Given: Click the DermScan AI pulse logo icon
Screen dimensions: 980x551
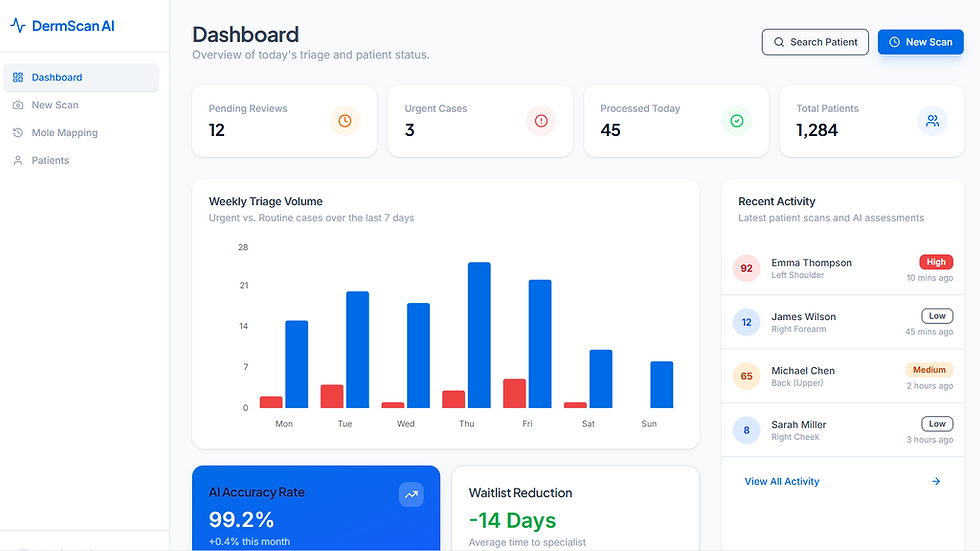Looking at the screenshot, I should (x=18, y=26).
